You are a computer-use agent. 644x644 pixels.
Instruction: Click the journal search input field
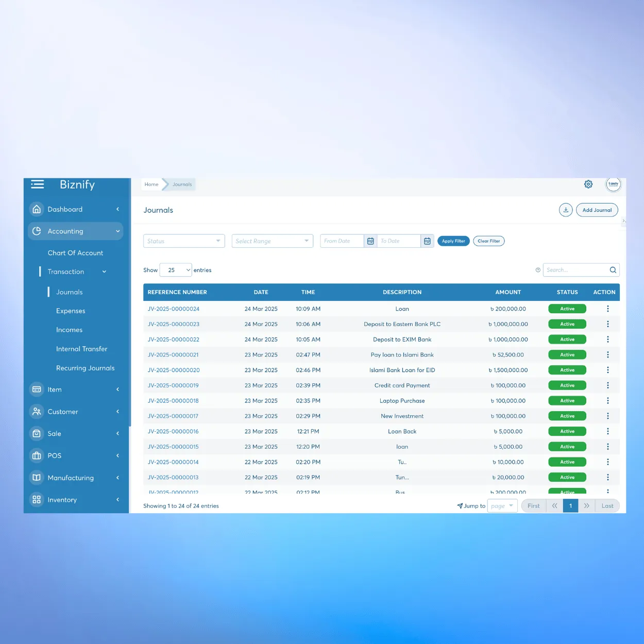[x=575, y=270]
